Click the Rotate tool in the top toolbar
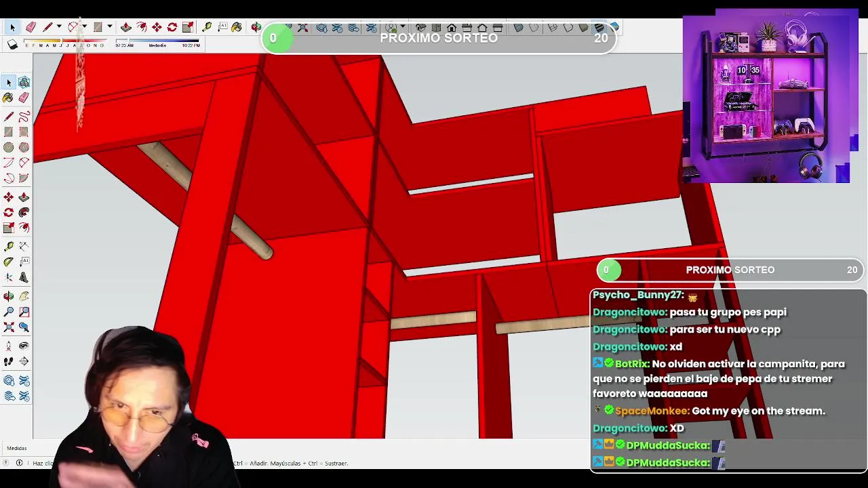This screenshot has width=868, height=488. pyautogui.click(x=172, y=27)
